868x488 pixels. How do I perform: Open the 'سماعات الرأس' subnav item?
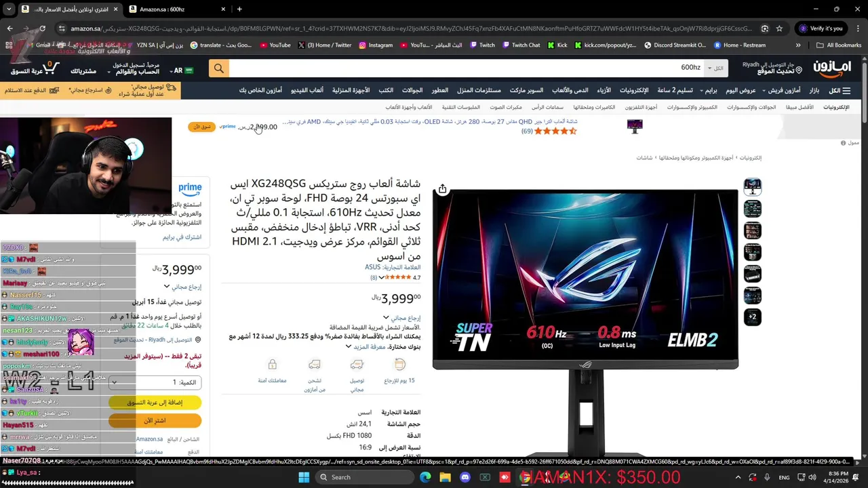pos(548,107)
